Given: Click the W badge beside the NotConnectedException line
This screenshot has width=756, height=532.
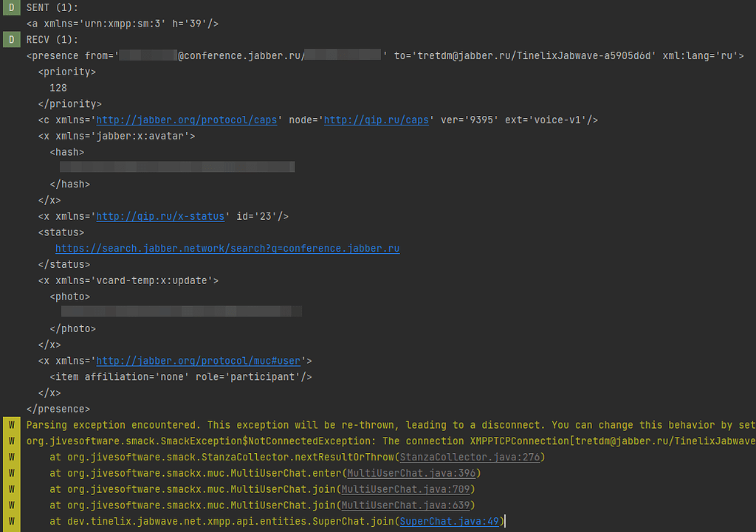Looking at the screenshot, I should [x=10, y=441].
